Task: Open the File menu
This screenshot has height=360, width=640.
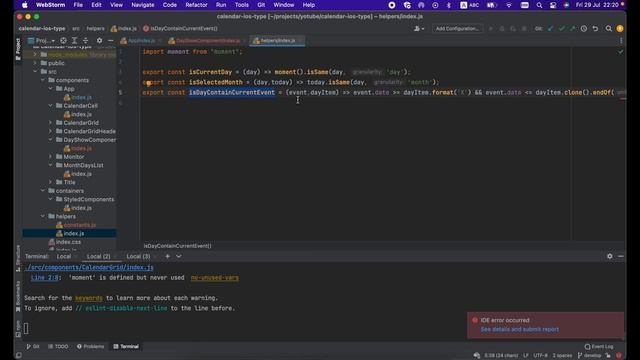Action: [78, 5]
